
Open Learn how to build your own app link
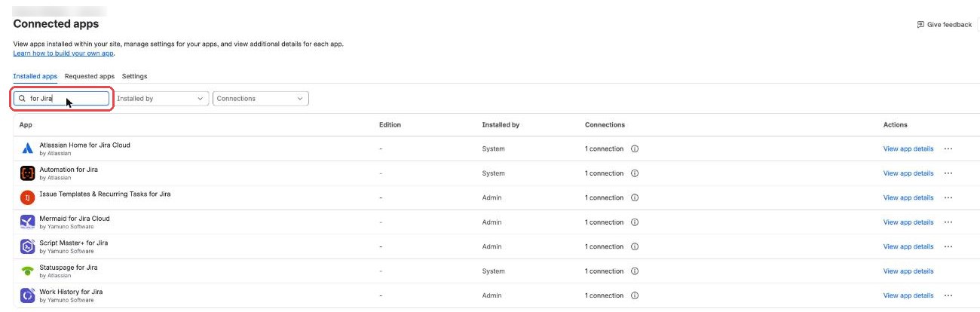pyautogui.click(x=63, y=54)
